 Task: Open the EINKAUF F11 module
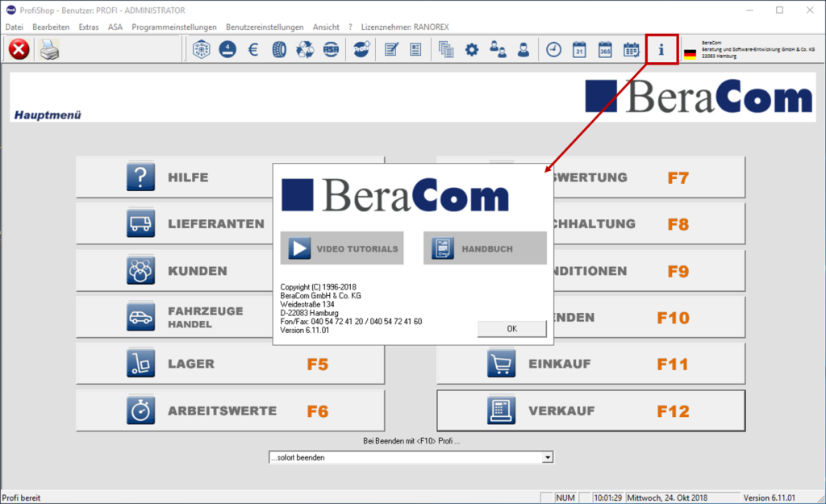pyautogui.click(x=591, y=364)
